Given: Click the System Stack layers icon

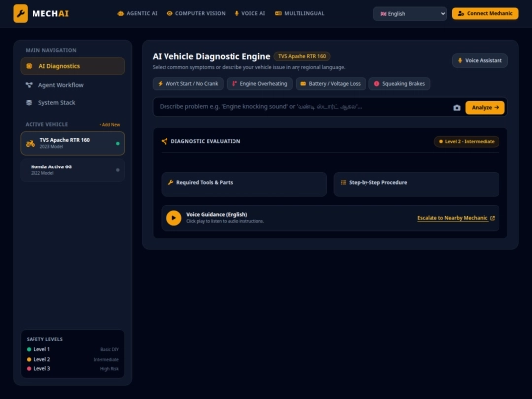Looking at the screenshot, I should (29, 102).
